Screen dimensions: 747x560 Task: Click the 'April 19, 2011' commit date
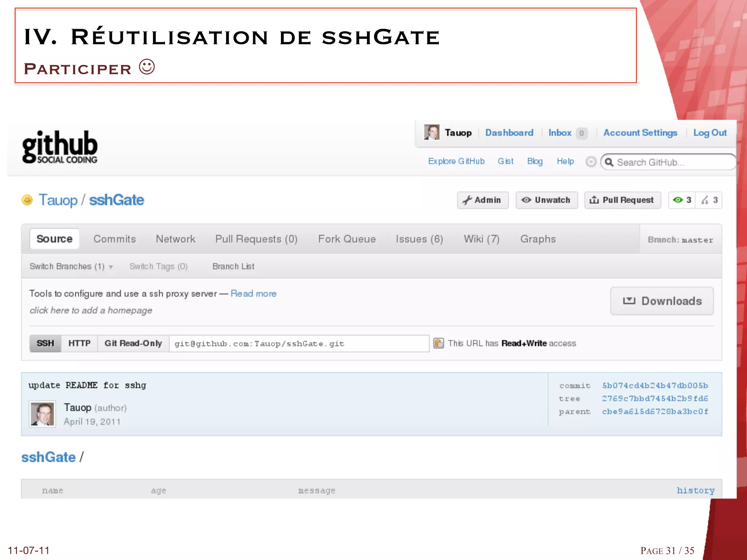pos(92,422)
